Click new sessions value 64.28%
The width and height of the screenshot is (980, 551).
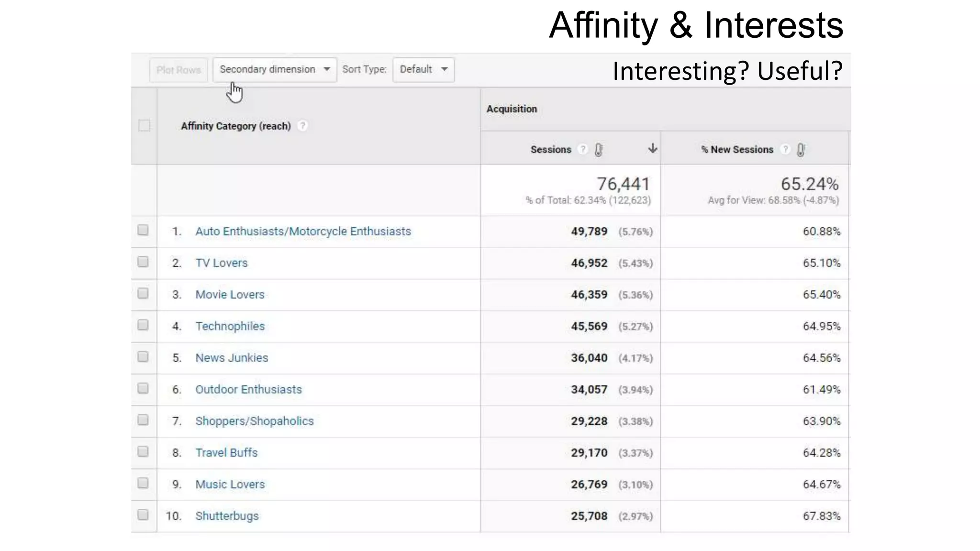point(822,452)
